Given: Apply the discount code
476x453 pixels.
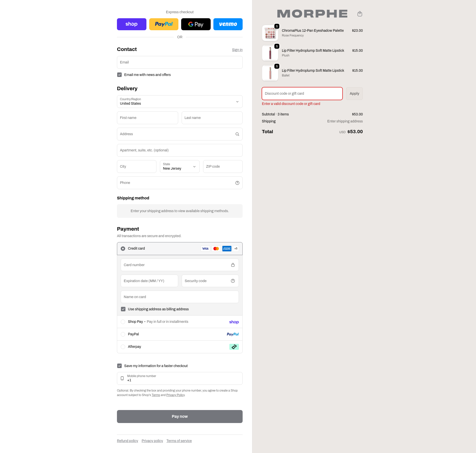Looking at the screenshot, I should 354,93.
